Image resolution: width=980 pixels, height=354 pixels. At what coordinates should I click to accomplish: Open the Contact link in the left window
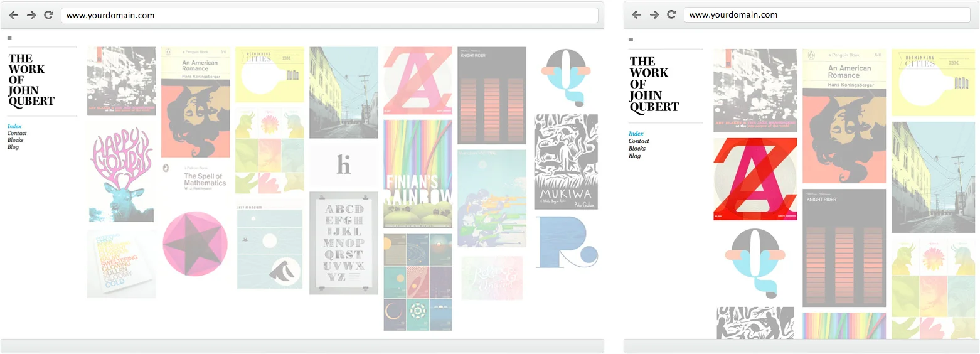(17, 133)
